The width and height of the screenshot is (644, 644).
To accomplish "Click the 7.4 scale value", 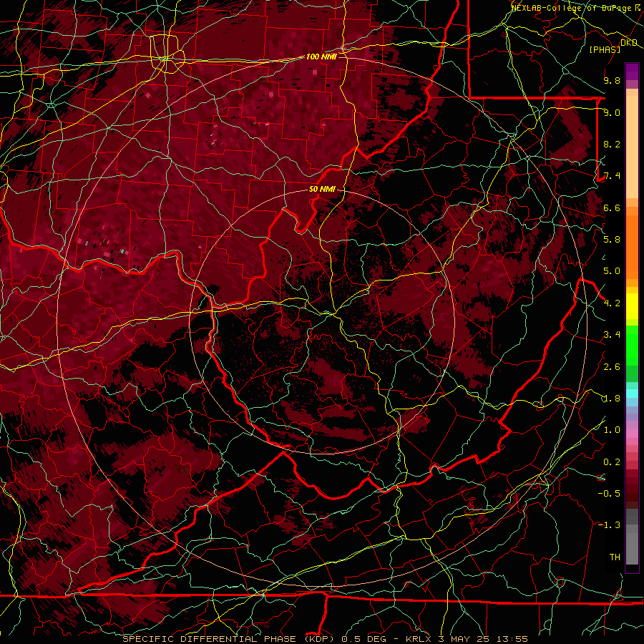I will coord(612,176).
